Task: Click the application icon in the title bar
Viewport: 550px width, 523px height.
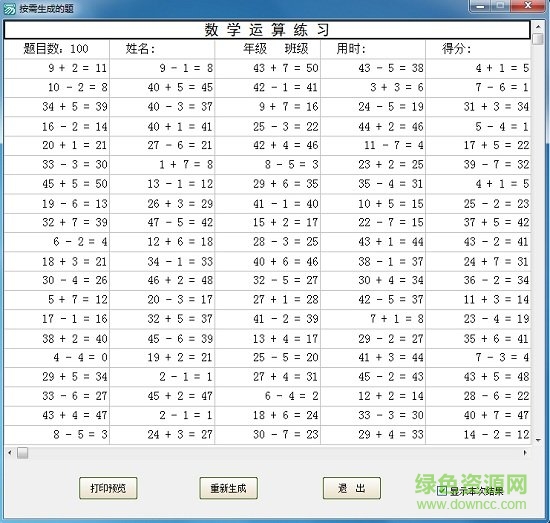Action: pyautogui.click(x=9, y=8)
